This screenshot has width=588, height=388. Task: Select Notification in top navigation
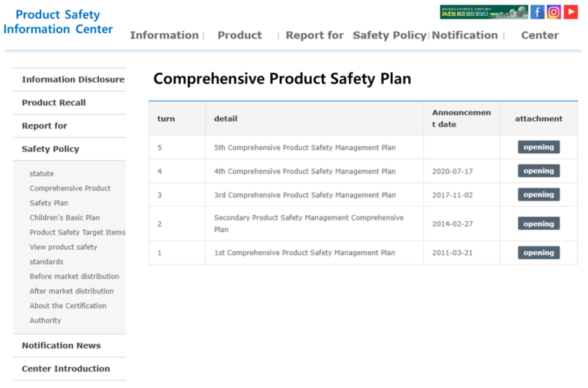pyautogui.click(x=464, y=35)
